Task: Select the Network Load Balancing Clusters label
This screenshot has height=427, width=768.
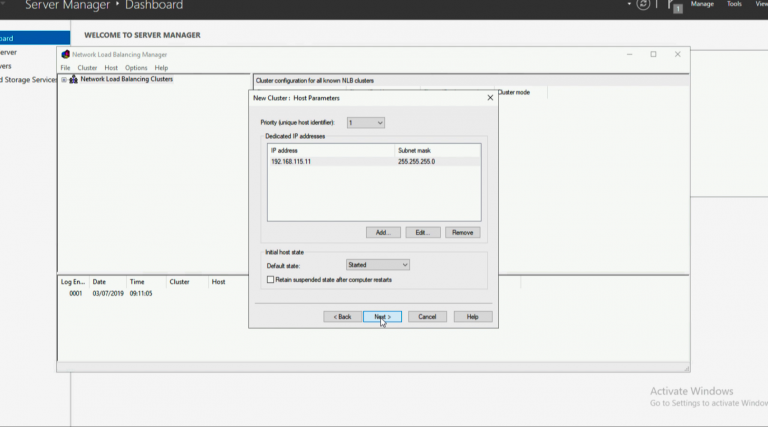Action: [x=127, y=79]
